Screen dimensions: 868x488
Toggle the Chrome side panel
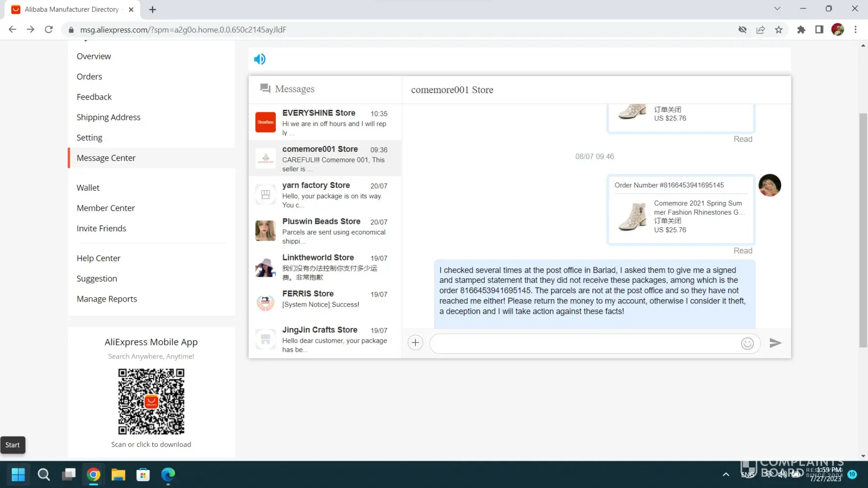tap(819, 30)
